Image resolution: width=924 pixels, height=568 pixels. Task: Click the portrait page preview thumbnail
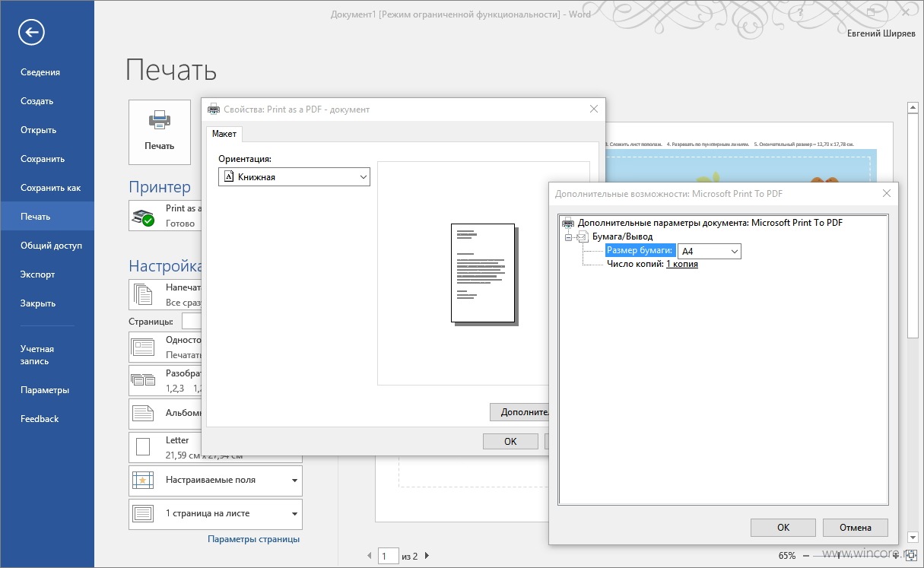click(484, 274)
